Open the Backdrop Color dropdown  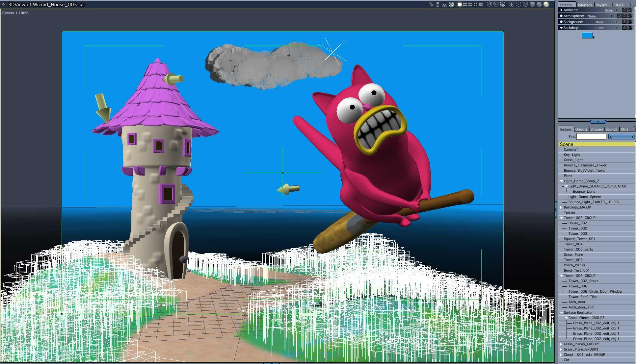(617, 28)
